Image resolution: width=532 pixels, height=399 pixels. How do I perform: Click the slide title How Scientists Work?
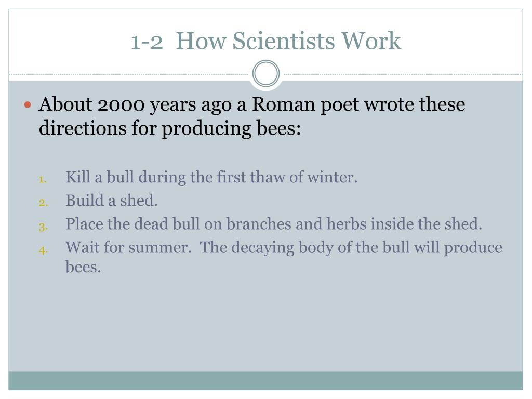(288, 41)
